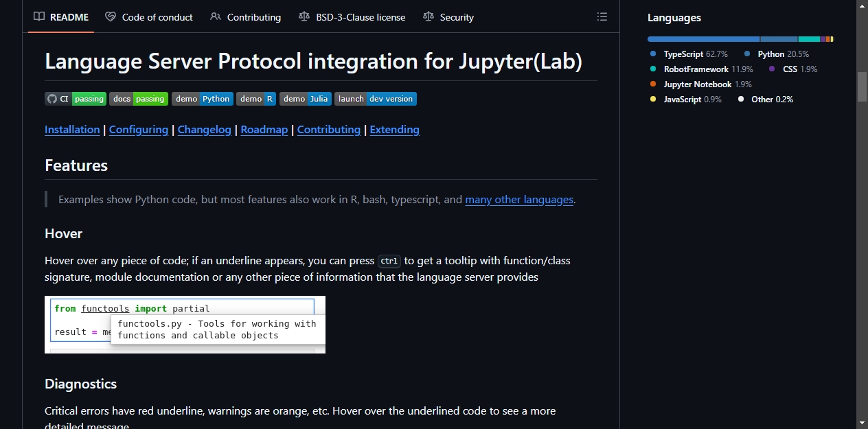Click the Hover section heading
868x429 pixels.
point(63,234)
